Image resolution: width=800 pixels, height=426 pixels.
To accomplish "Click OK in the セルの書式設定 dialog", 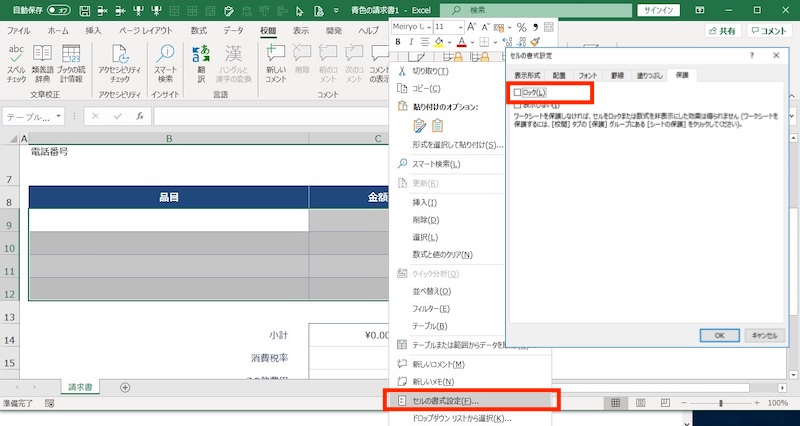I will 720,336.
